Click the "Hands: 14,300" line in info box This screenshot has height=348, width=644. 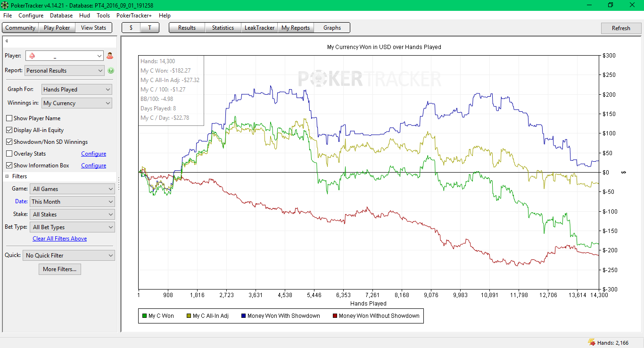(158, 61)
